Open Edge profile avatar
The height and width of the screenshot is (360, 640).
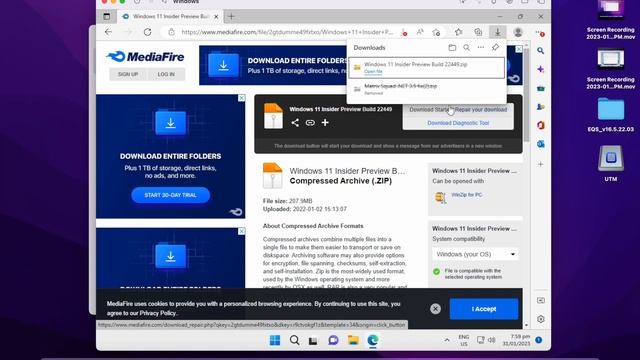pos(518,32)
